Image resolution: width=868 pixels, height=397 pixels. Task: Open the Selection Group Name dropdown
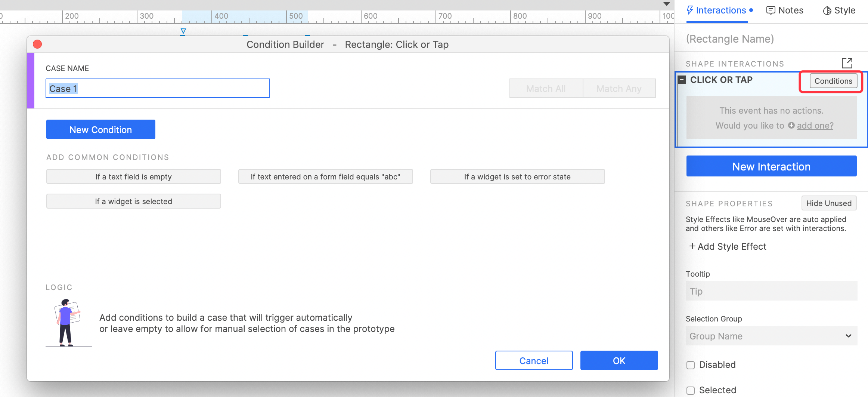pos(771,336)
